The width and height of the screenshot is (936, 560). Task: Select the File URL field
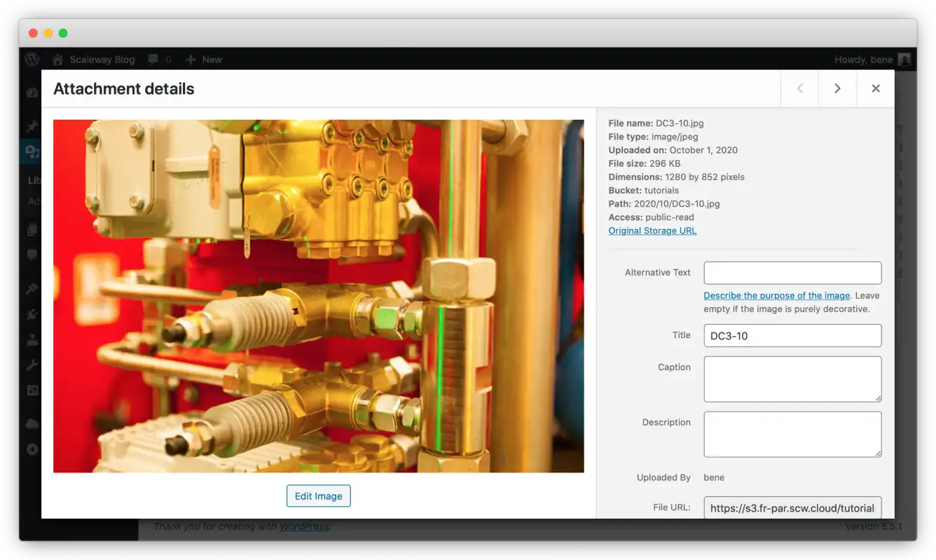point(792,508)
